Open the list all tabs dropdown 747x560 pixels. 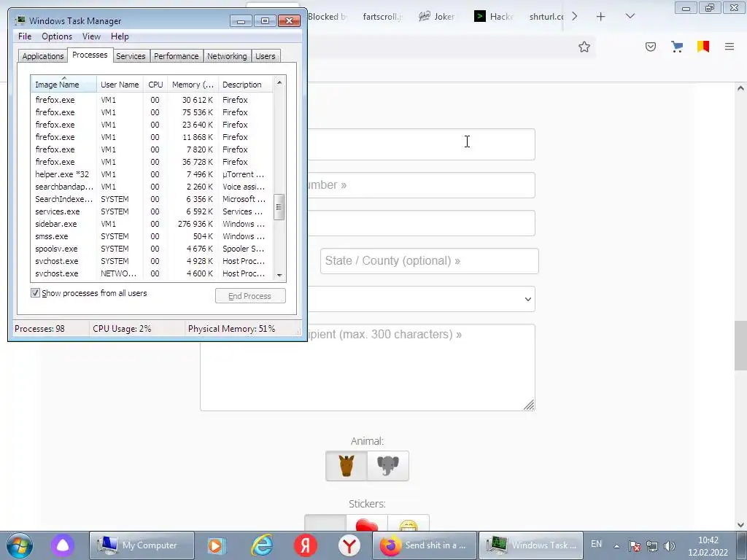click(630, 16)
